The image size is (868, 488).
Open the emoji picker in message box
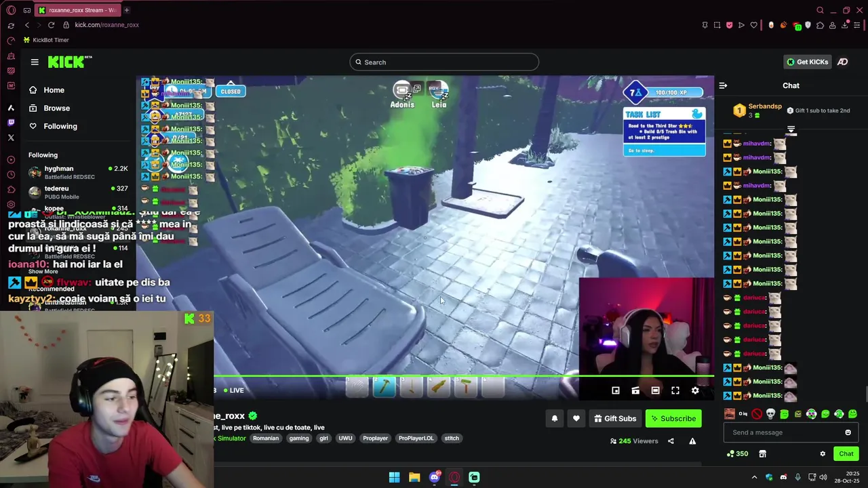848,432
